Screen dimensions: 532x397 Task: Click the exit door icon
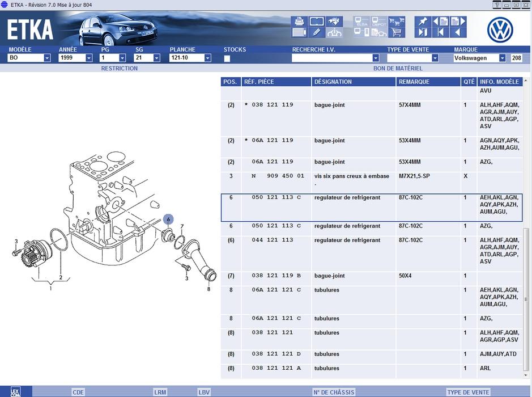click(423, 32)
